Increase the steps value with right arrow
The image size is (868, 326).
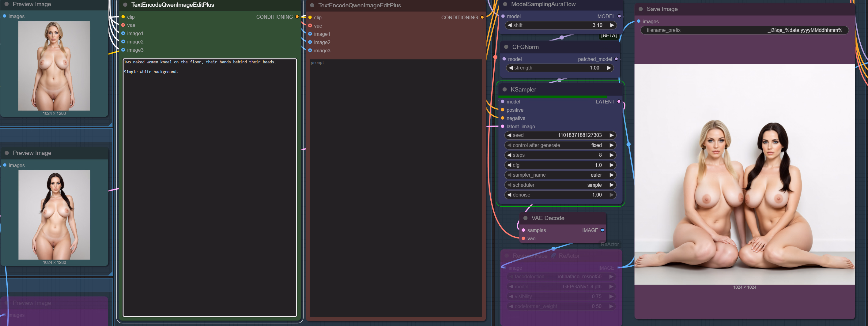pyautogui.click(x=611, y=155)
